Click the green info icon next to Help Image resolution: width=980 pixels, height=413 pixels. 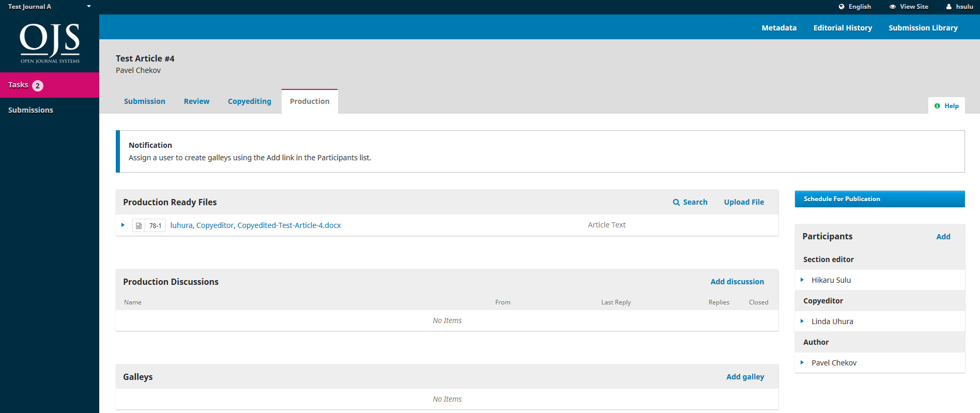pyautogui.click(x=937, y=106)
